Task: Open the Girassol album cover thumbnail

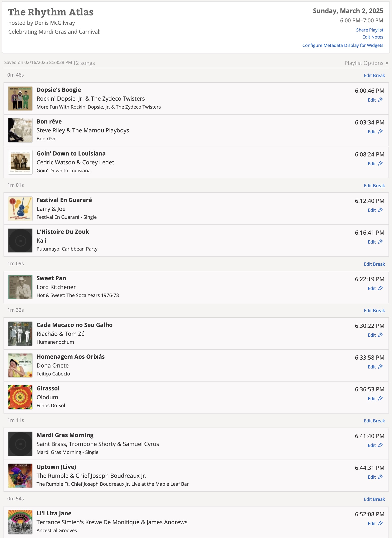Action: point(20,397)
